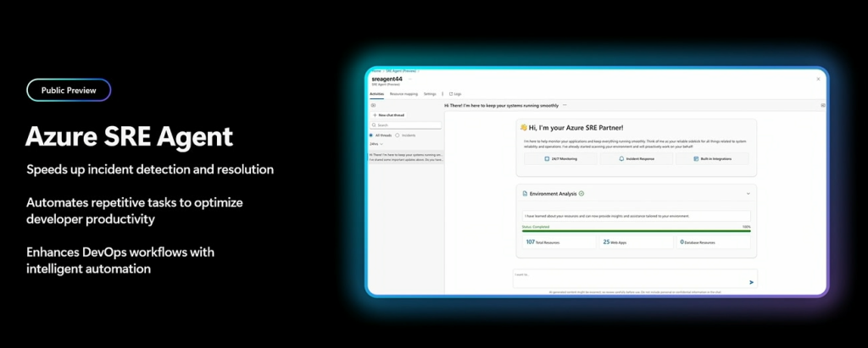This screenshot has height=348, width=868.
Task: Send the message with the arrow icon
Action: [751, 282]
